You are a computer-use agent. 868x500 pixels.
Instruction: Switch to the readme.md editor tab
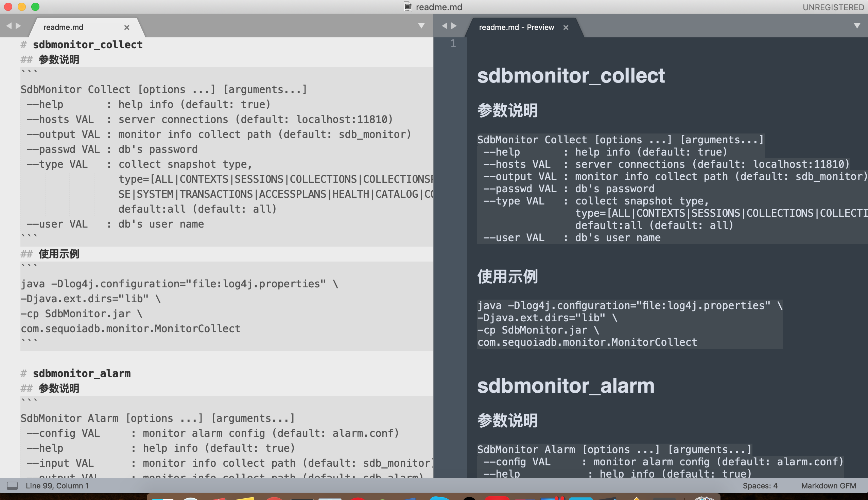(63, 27)
